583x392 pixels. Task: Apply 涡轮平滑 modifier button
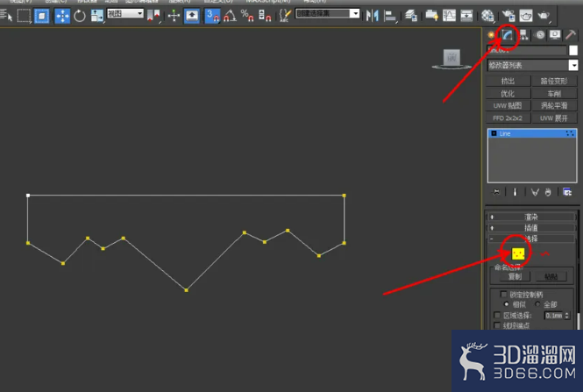pos(554,105)
